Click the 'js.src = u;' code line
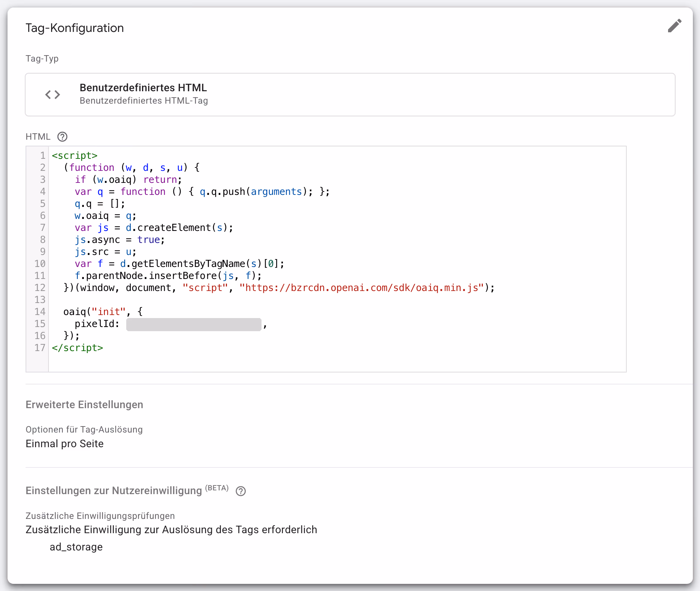Image resolution: width=700 pixels, height=591 pixels. (x=105, y=252)
